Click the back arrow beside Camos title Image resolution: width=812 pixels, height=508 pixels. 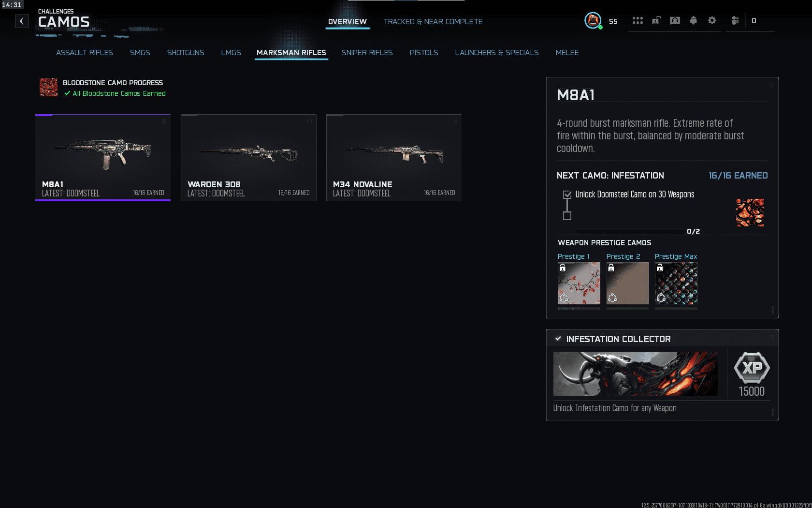click(22, 21)
